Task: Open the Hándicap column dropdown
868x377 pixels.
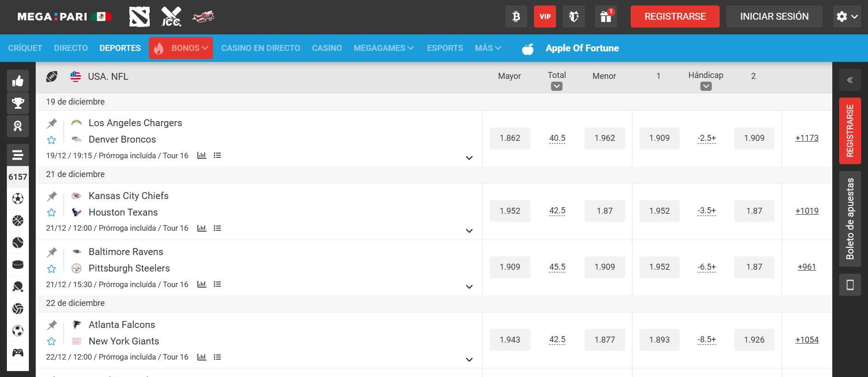Action: pyautogui.click(x=706, y=86)
